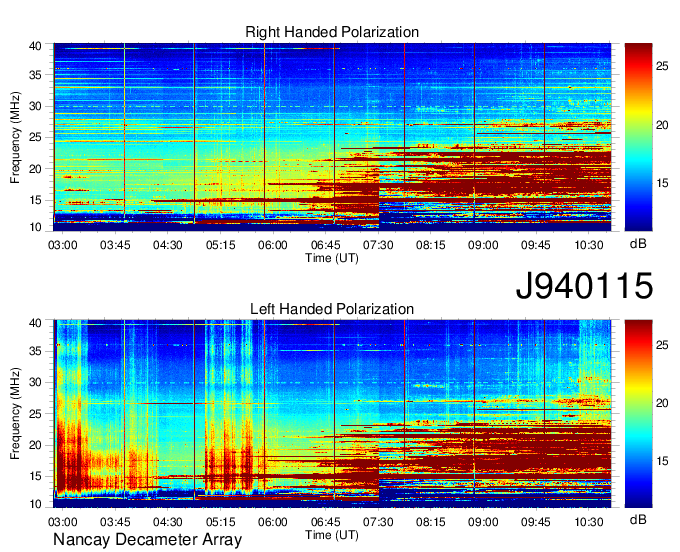Click "06:00" time tick under Right Handed plot
The width and height of the screenshot is (680, 552).
click(x=273, y=245)
